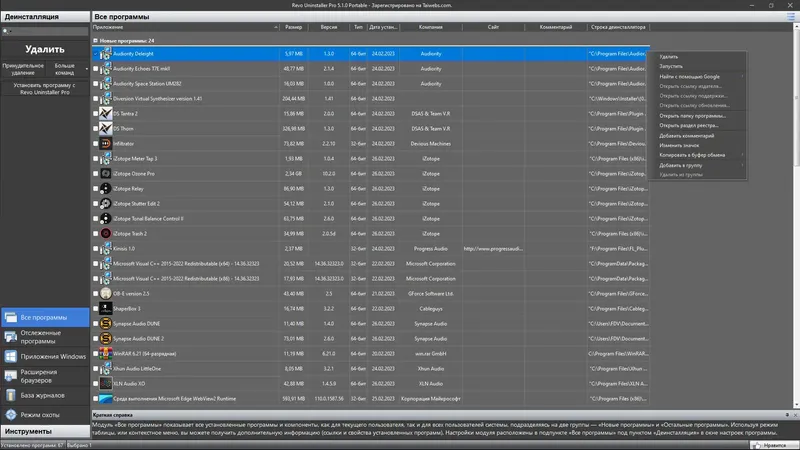Click the view options icon at top right

point(790,17)
